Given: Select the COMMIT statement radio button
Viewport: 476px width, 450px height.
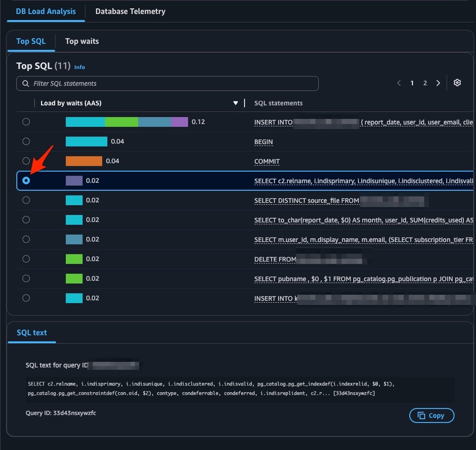Looking at the screenshot, I should point(26,161).
